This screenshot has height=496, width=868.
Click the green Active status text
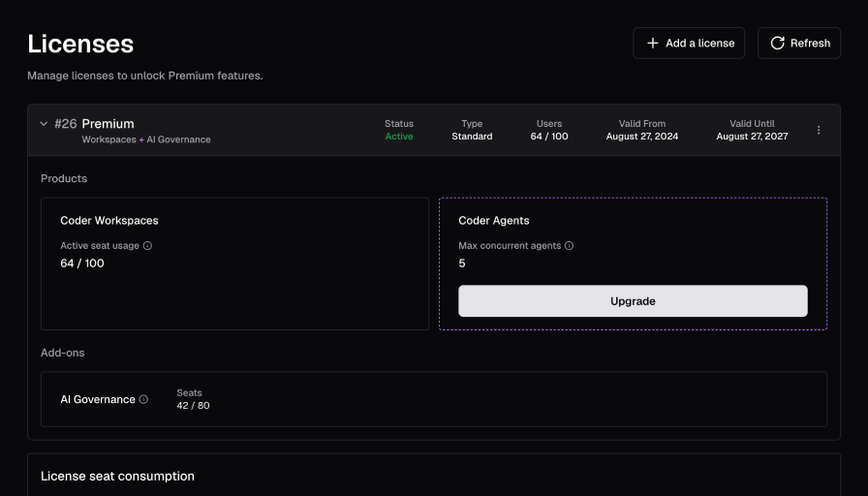[399, 137]
